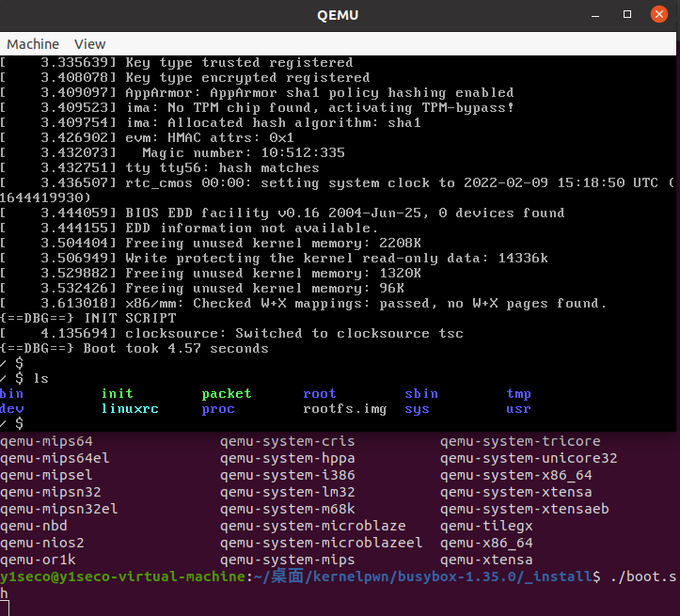680x616 pixels.
Task: Click 'Write protecting the kernel read-only data' line
Action: coord(274,259)
